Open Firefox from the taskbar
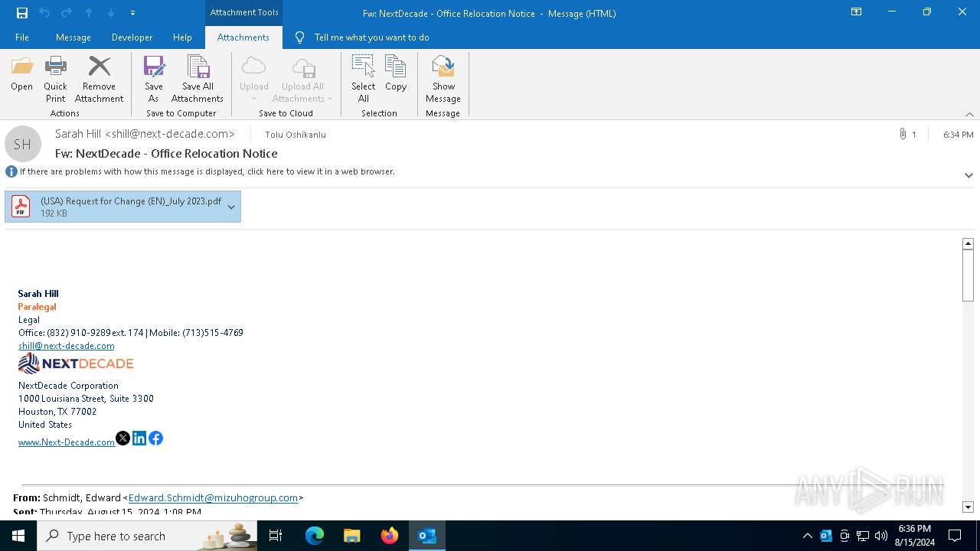Image resolution: width=980 pixels, height=551 pixels. tap(390, 536)
